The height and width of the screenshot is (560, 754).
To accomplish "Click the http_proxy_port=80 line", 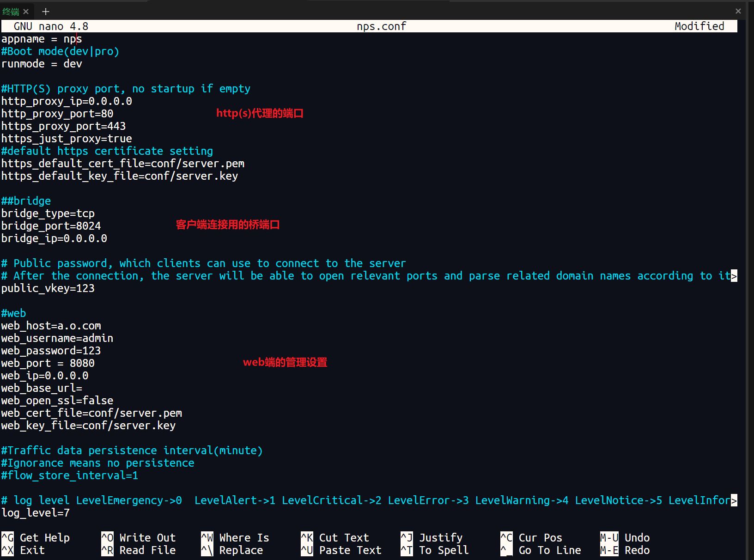I will [x=57, y=114].
